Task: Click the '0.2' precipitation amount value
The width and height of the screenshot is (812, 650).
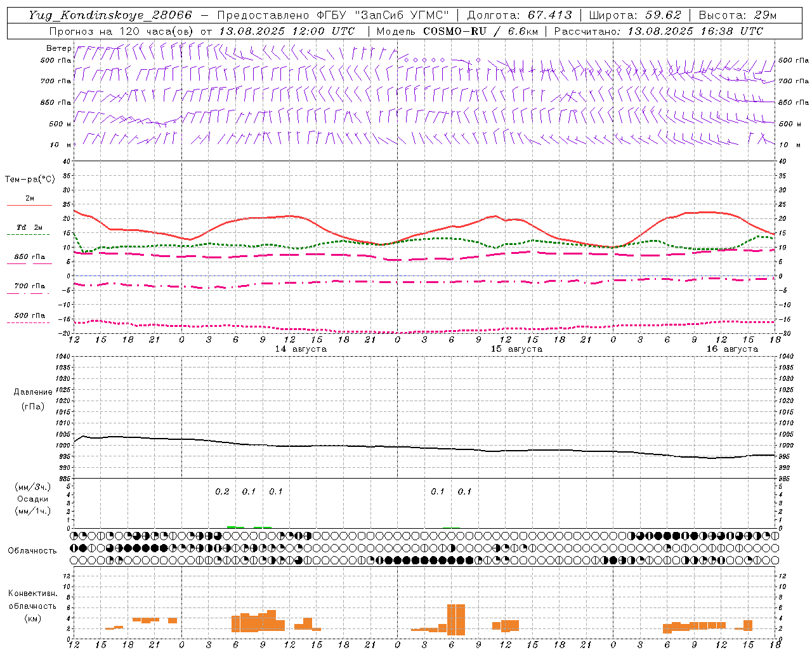Action: click(222, 492)
